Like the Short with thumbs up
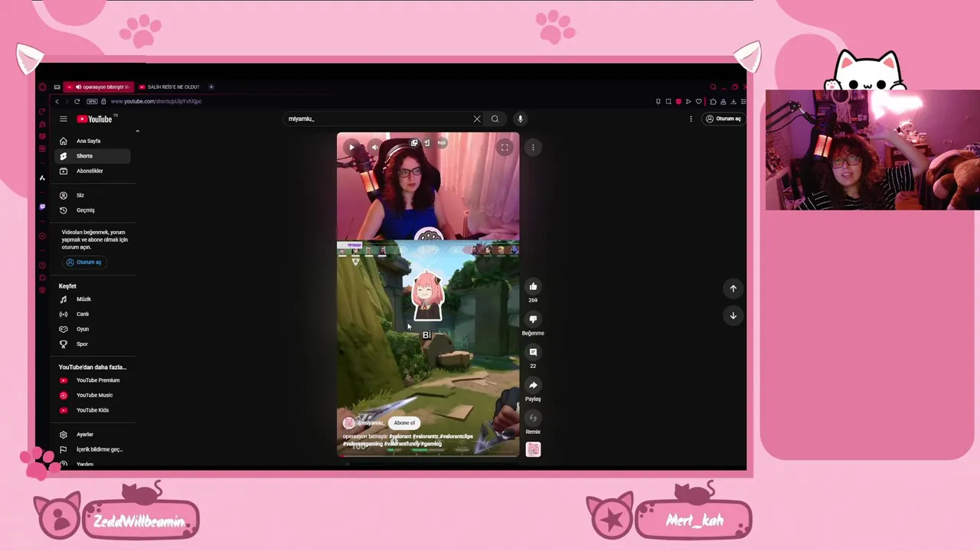980x551 pixels. [x=533, y=286]
